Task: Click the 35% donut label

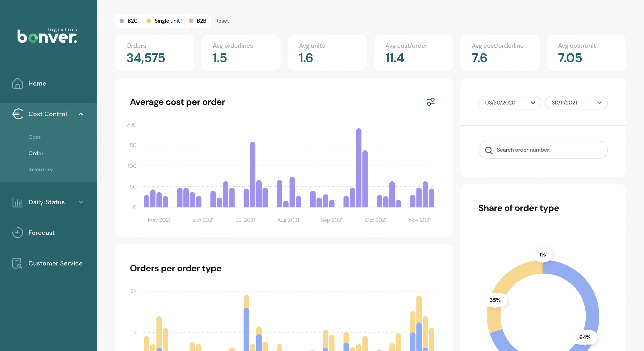Action: click(x=495, y=300)
